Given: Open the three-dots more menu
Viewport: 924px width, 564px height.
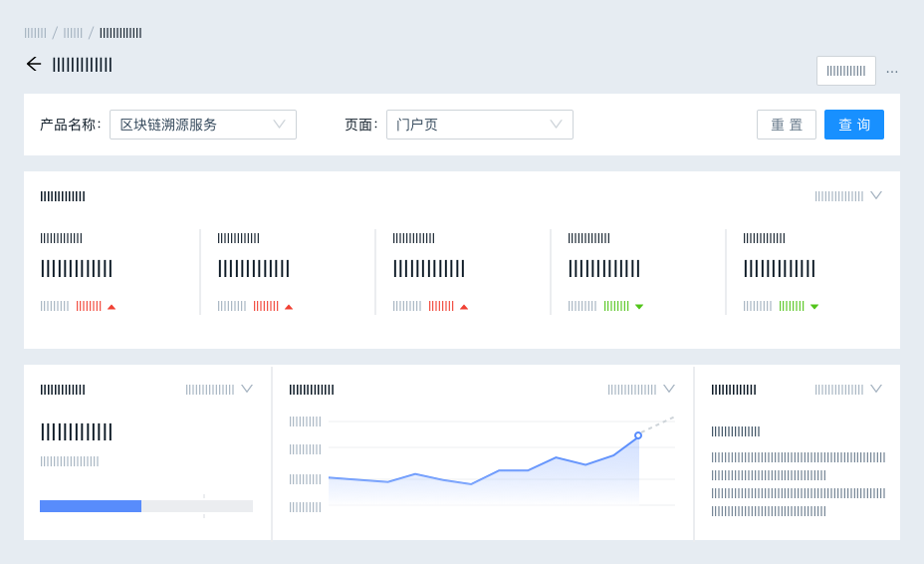Looking at the screenshot, I should pyautogui.click(x=892, y=72).
